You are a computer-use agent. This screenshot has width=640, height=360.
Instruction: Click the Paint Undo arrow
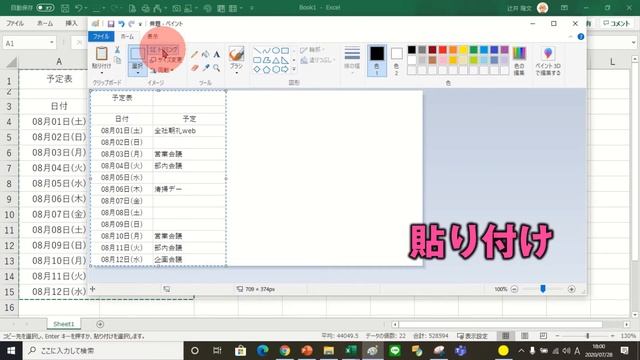pos(121,24)
